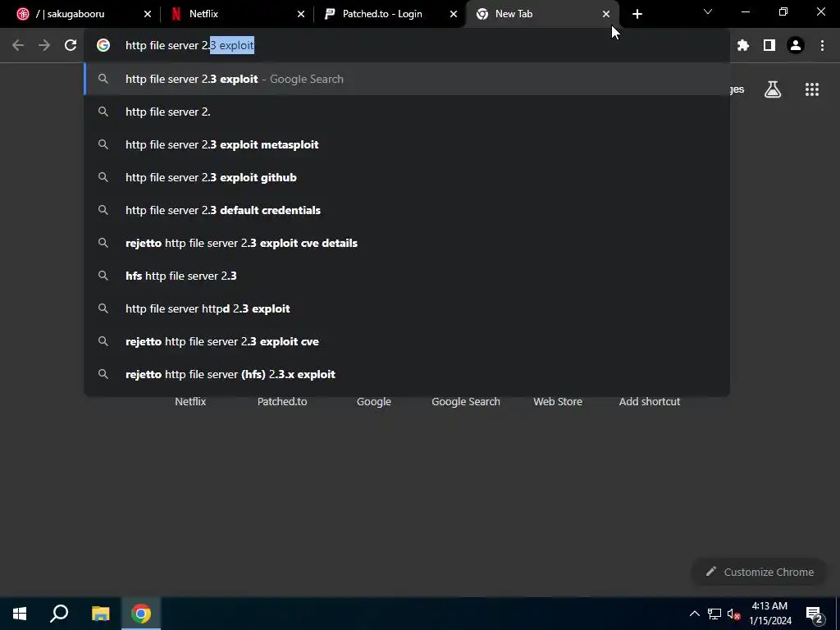The height and width of the screenshot is (630, 840).
Task: Pick 'rejetto ... 2.3 exploit cve' suggestion
Action: click(407, 341)
